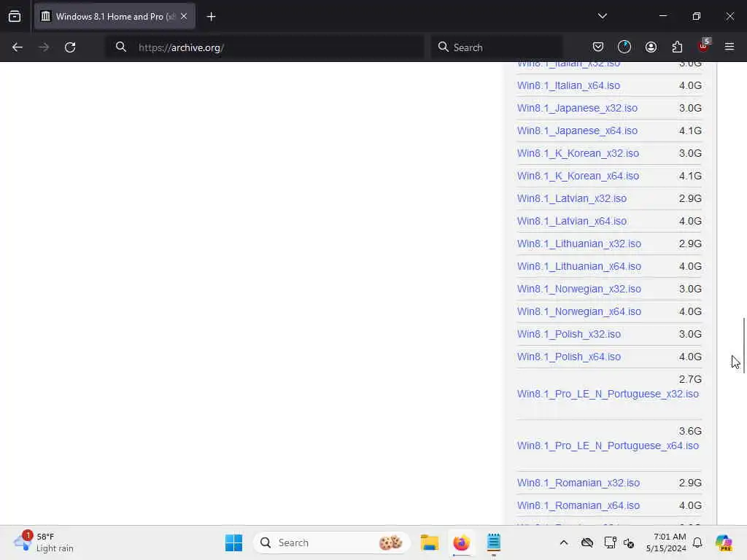747x560 pixels.
Task: Download Win8.1_Polish_x64.iso
Action: (569, 357)
